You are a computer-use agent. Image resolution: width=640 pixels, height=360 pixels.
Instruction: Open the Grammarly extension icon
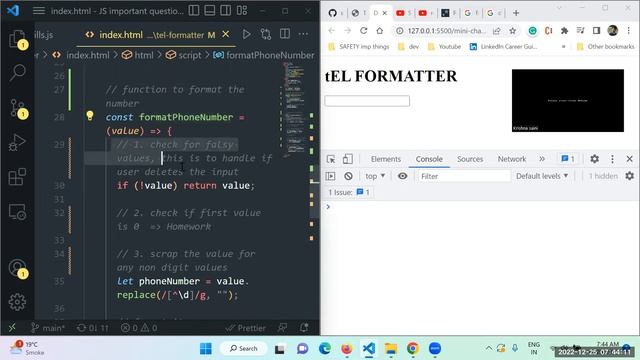pos(532,31)
